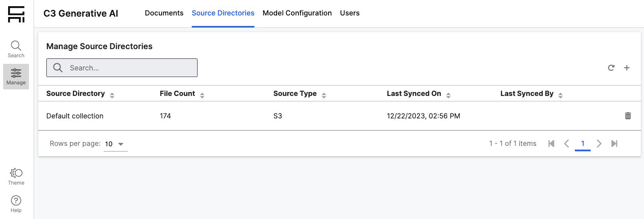Viewport: 644px width, 219px height.
Task: Focus the Search input field
Action: coord(122,68)
